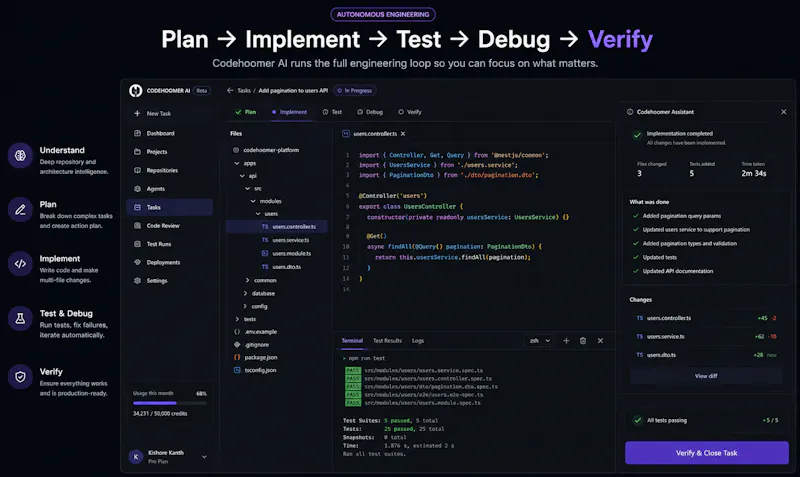Switch to the Test step tab
This screenshot has height=477, width=800.
point(332,112)
